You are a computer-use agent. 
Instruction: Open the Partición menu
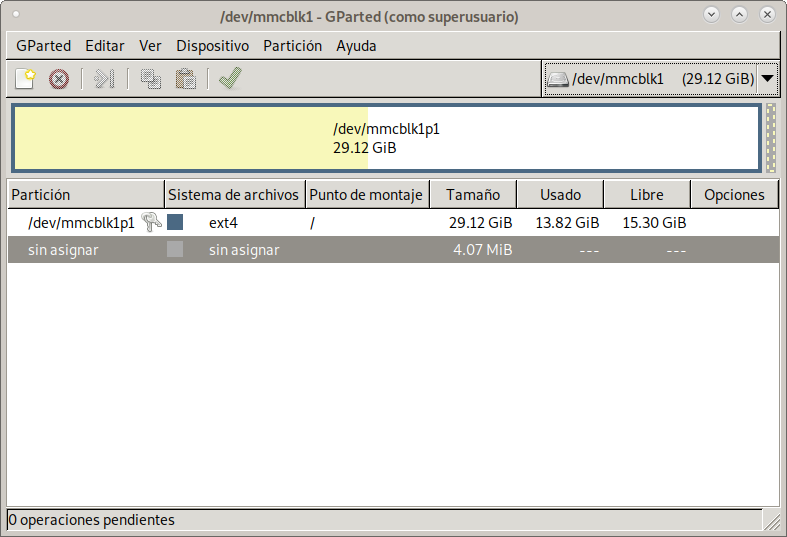pyautogui.click(x=293, y=46)
